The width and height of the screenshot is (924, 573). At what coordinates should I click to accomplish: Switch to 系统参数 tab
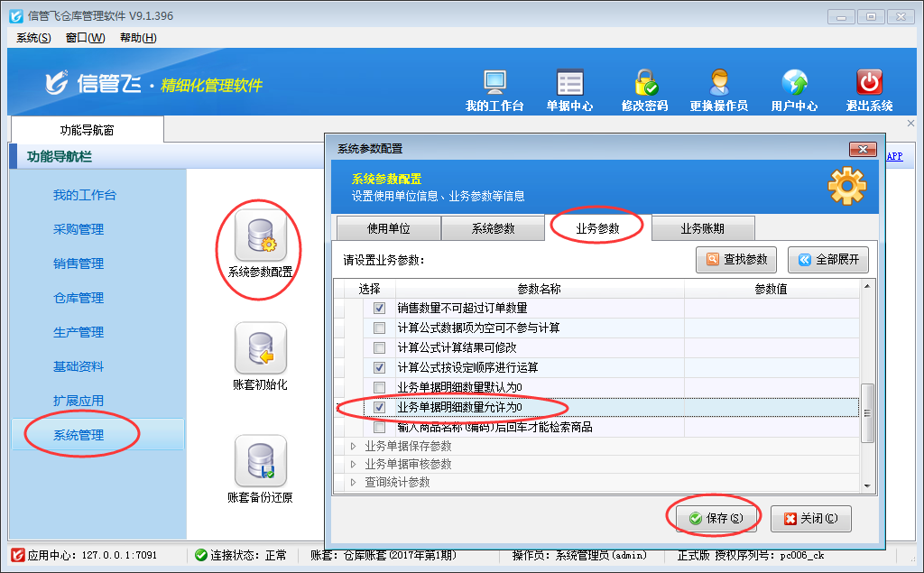point(493,228)
